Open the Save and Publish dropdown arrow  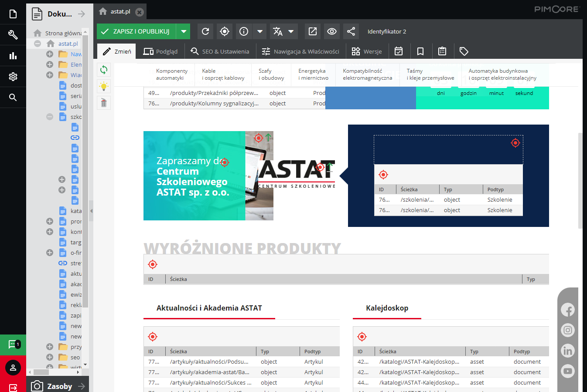(184, 31)
